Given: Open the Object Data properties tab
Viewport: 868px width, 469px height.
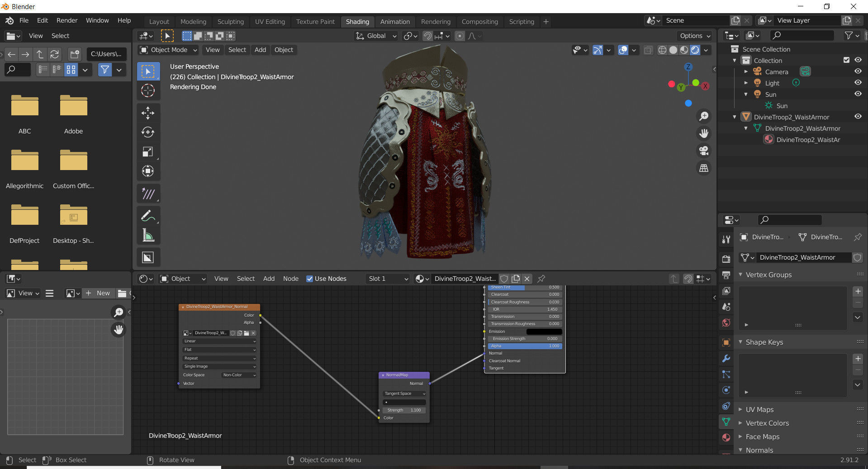Looking at the screenshot, I should point(726,422).
